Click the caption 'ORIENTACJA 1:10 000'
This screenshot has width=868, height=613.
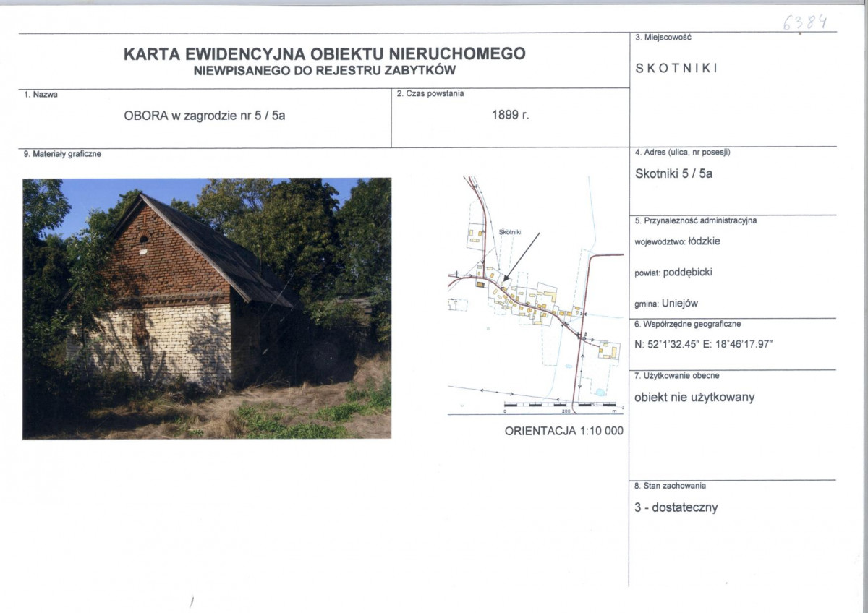coord(563,430)
